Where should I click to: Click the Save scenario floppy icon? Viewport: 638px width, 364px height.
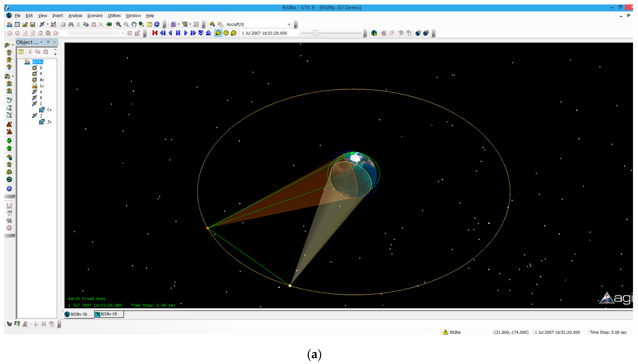coord(32,24)
